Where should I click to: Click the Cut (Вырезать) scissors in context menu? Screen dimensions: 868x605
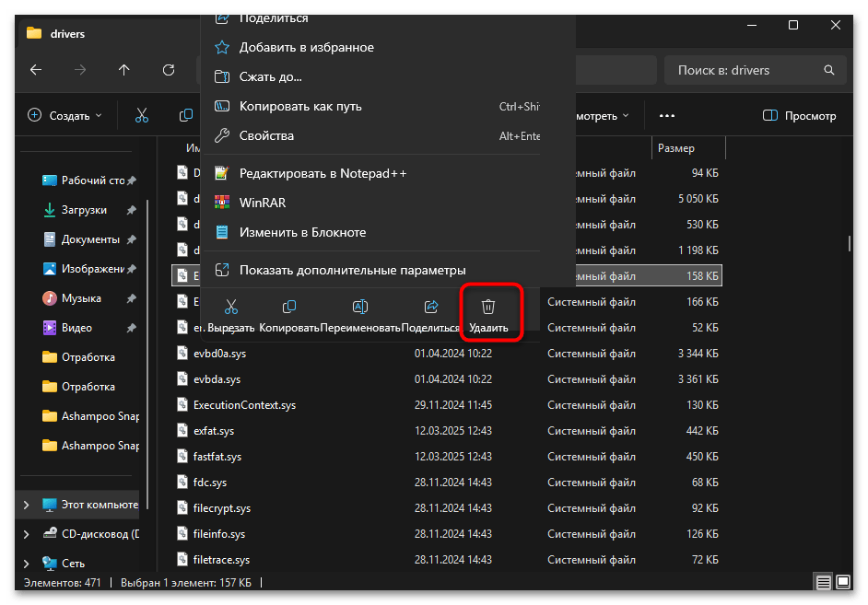pyautogui.click(x=231, y=307)
